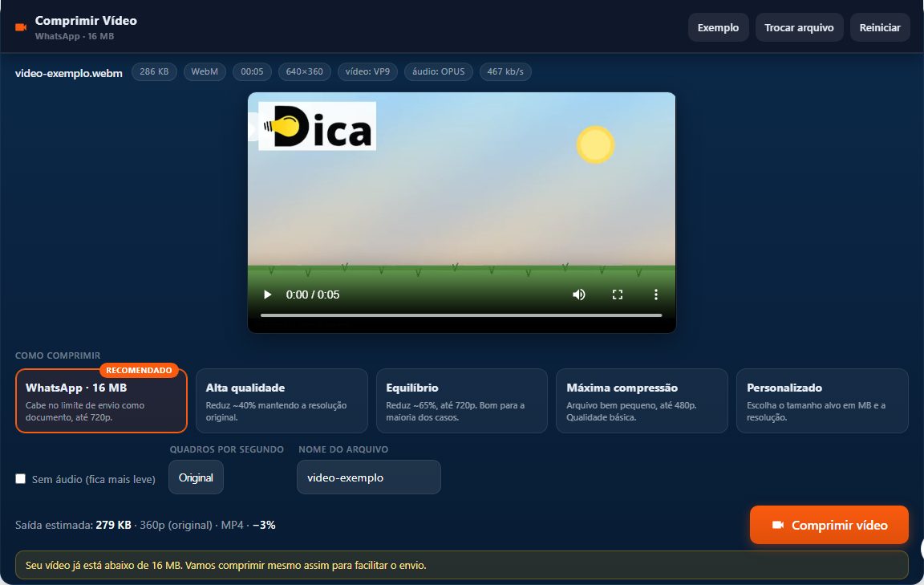Choose the Equilíbrio preset

click(461, 401)
